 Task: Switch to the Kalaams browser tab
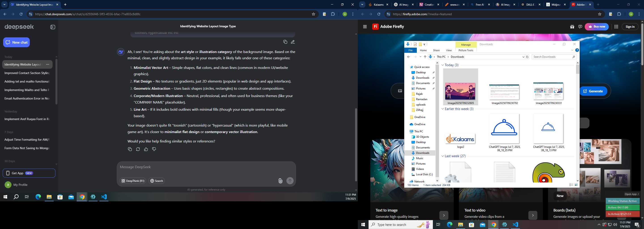[378, 4]
